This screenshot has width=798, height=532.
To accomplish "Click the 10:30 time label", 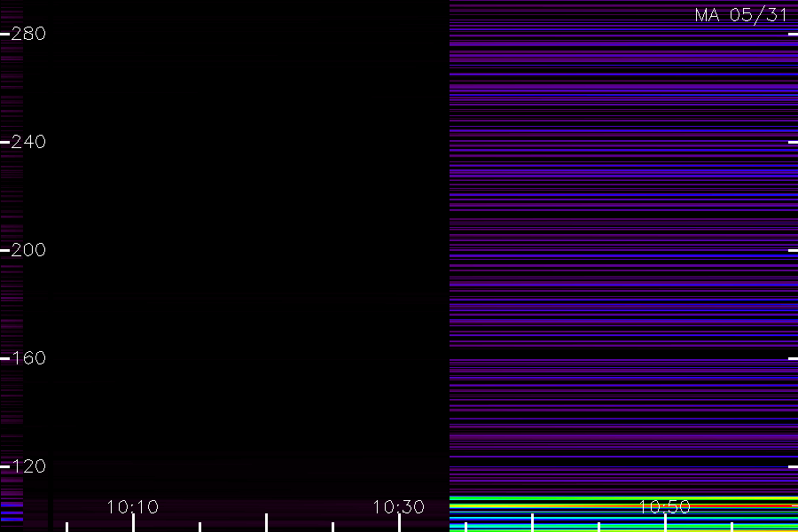I will [398, 507].
